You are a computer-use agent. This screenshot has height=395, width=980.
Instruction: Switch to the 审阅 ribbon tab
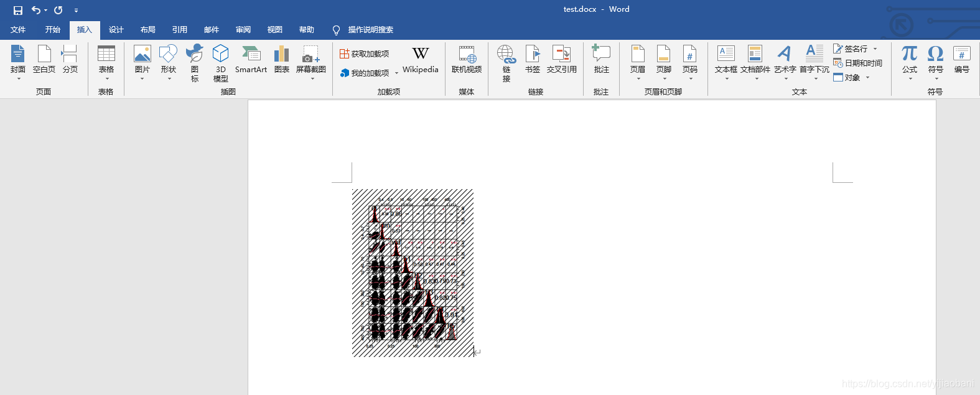243,30
